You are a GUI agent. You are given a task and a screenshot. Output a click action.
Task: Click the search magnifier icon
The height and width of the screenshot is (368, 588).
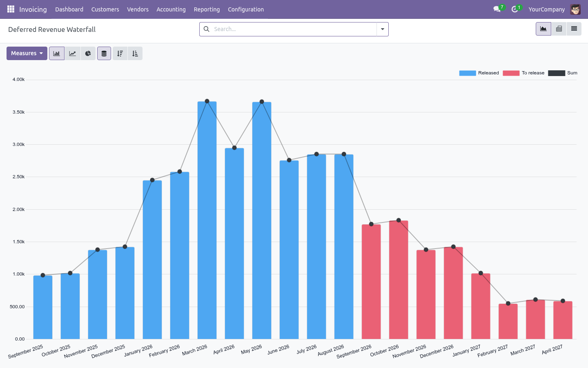[x=207, y=29]
